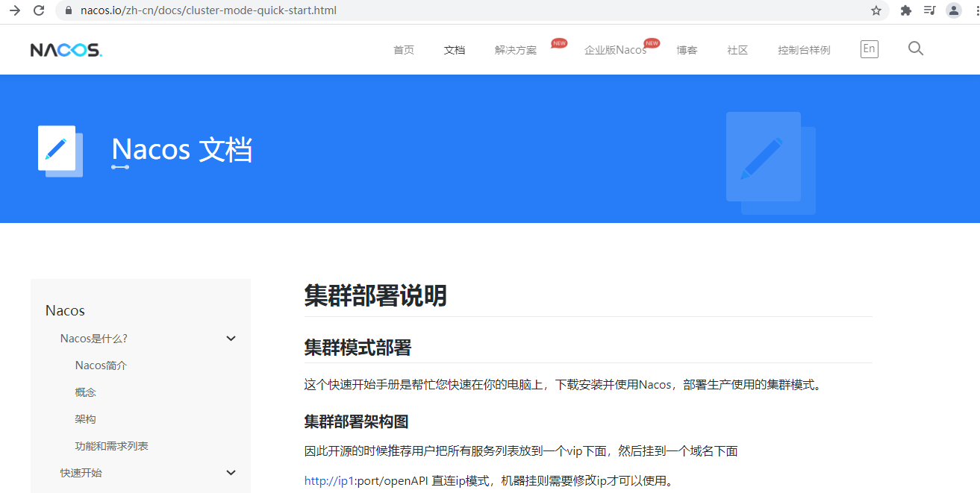Click the 集群部署架构图 heading
The height and width of the screenshot is (493, 980).
[356, 421]
